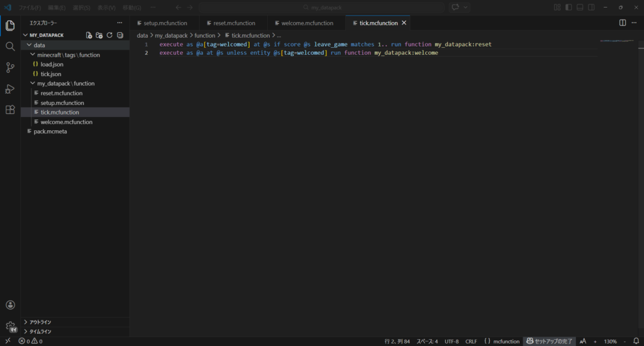The image size is (644, 346).
Task: Open the Search view in activity bar
Action: pos(10,47)
